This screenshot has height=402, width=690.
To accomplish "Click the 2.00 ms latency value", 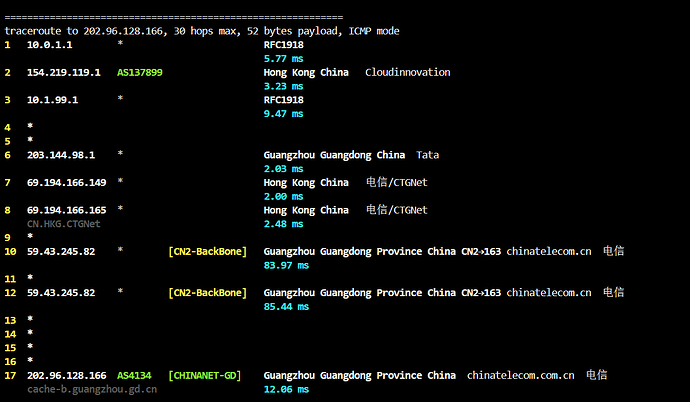I will point(283,197).
